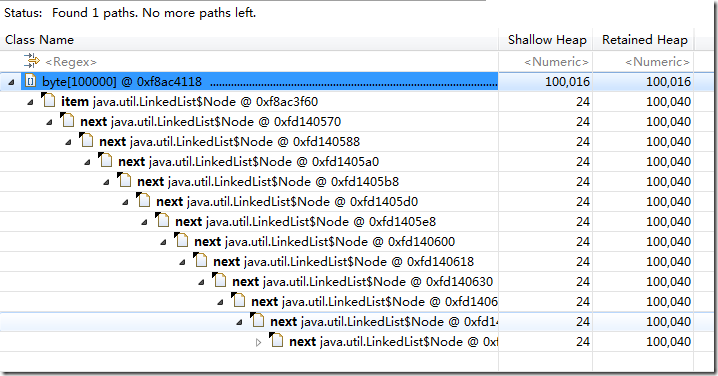Select next java.util.LinkedList$Node @ 0xfd140600
This screenshot has width=718, height=376.
(325, 241)
